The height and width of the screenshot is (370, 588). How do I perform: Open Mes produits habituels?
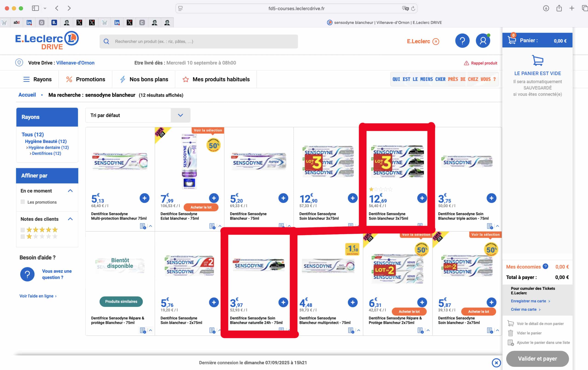pos(216,79)
